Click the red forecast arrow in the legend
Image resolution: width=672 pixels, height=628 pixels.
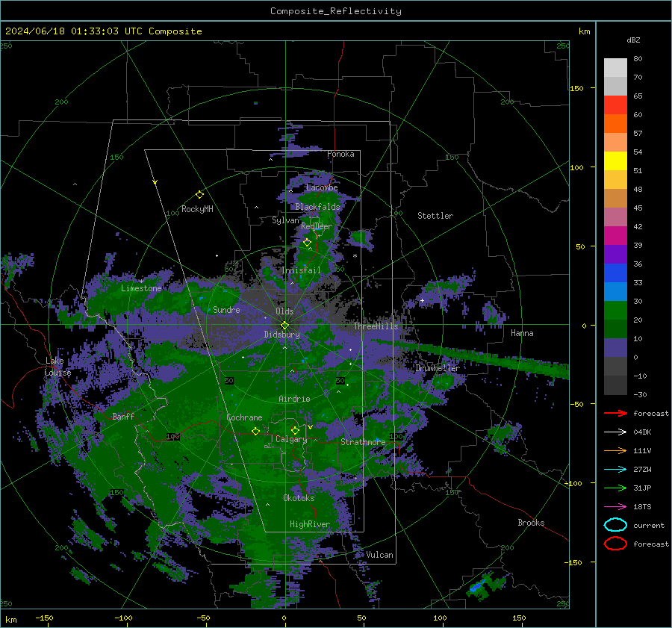click(615, 413)
